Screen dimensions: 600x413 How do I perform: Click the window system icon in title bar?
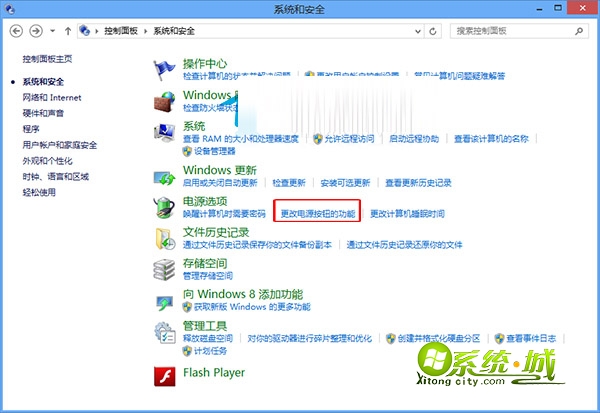pyautogui.click(x=10, y=9)
